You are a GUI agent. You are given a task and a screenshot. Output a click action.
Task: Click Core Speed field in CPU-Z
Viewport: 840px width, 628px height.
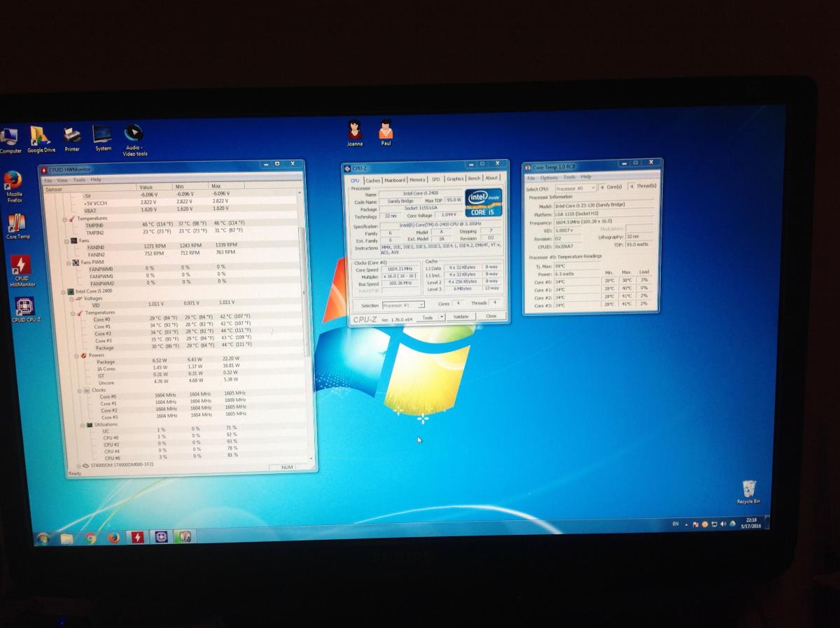400,268
